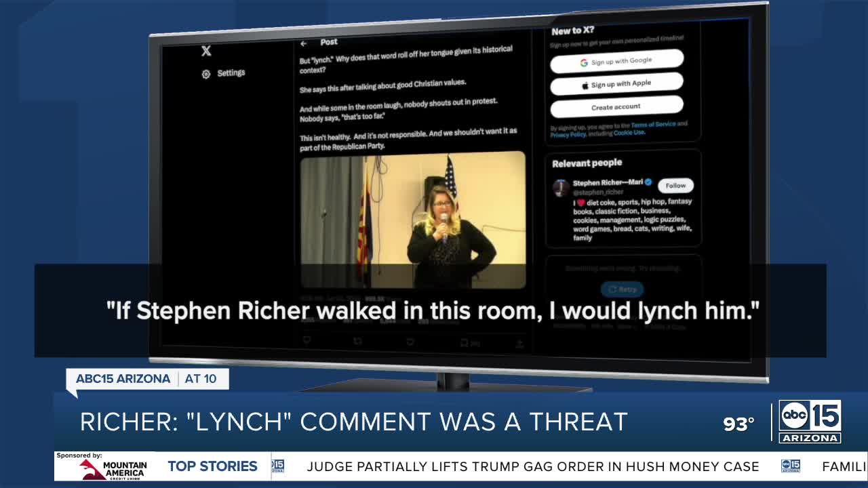Click the blue verified badge next to Stephen Richer

click(x=648, y=182)
